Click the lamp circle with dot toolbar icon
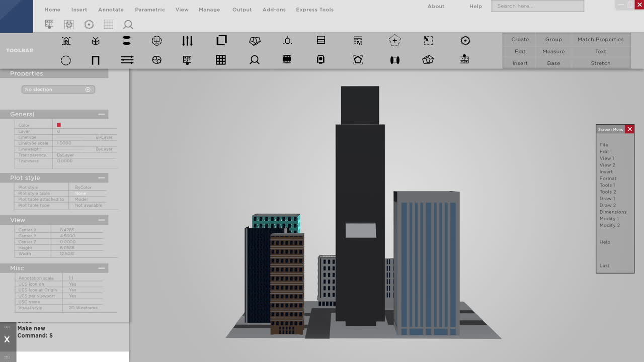The image size is (644, 362). pos(288,41)
